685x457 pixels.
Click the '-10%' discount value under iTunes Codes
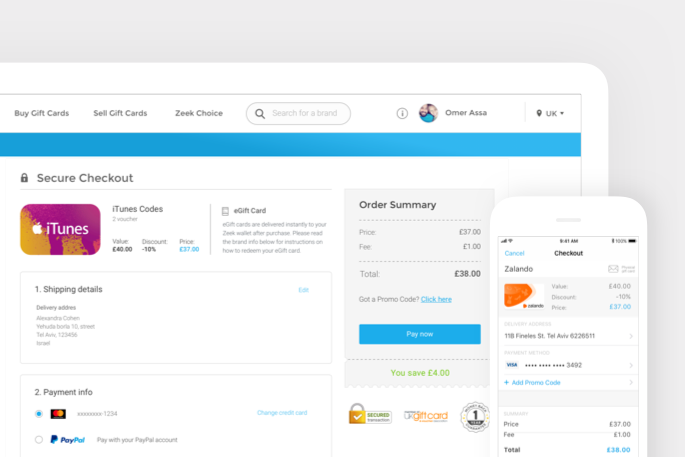(x=149, y=249)
